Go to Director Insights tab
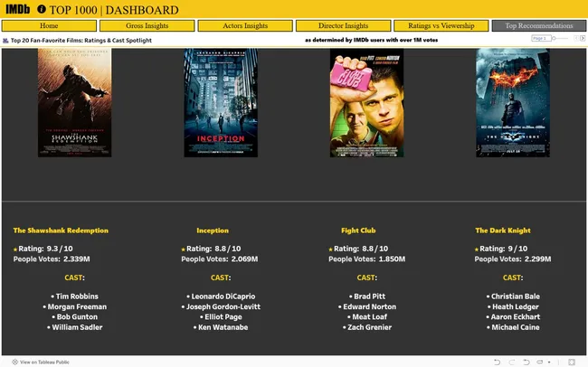 (343, 25)
